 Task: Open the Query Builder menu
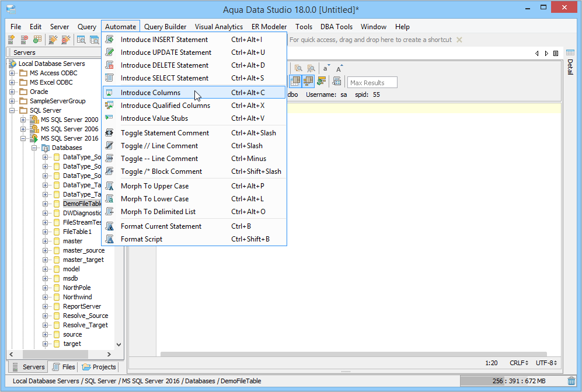165,27
